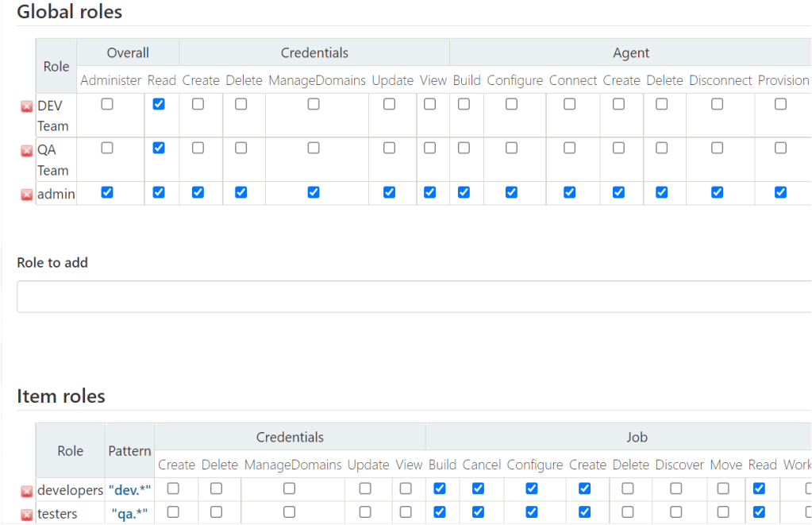Enable Overall Administer for DEV Team
Screen dimensions: 812x525
[107, 104]
